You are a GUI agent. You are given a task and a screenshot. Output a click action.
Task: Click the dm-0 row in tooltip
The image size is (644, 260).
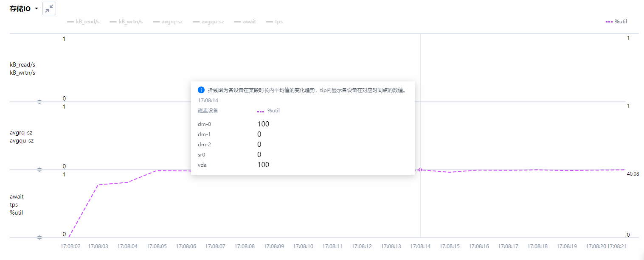pyautogui.click(x=302, y=124)
